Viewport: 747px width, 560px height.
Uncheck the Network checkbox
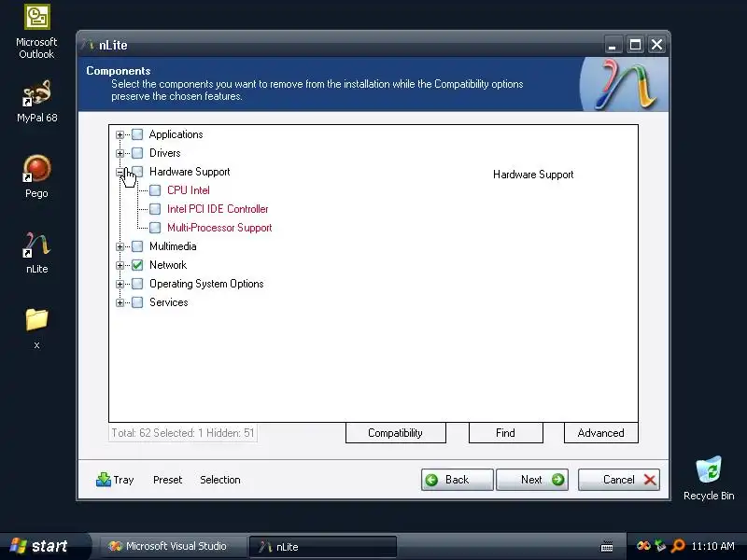[137, 265]
